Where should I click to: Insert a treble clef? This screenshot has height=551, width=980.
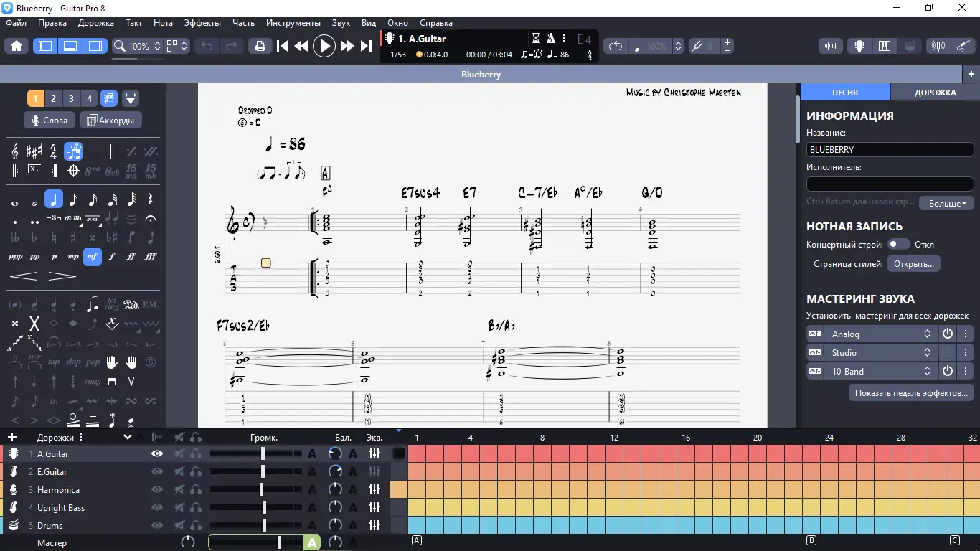(15, 151)
